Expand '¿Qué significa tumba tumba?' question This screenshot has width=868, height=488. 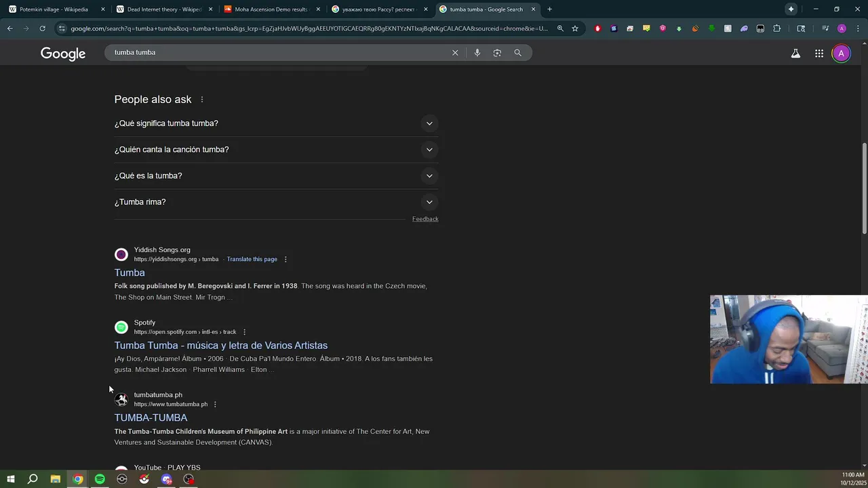276,123
